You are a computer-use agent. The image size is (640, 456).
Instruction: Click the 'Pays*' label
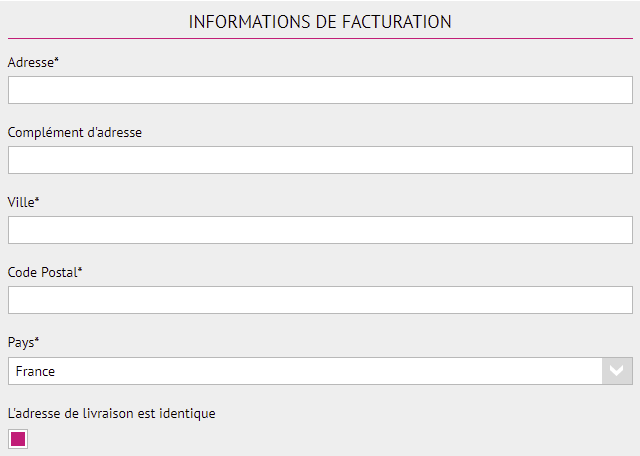[23, 342]
